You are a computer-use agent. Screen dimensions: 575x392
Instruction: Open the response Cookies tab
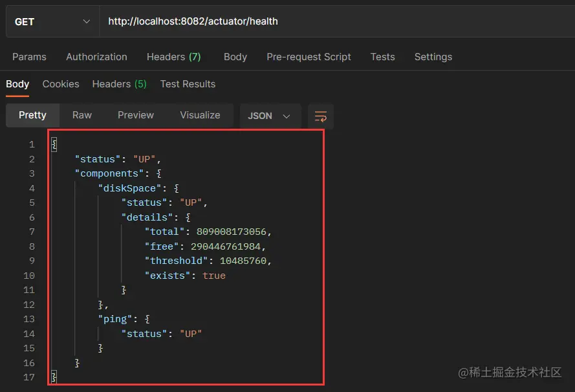tap(61, 84)
